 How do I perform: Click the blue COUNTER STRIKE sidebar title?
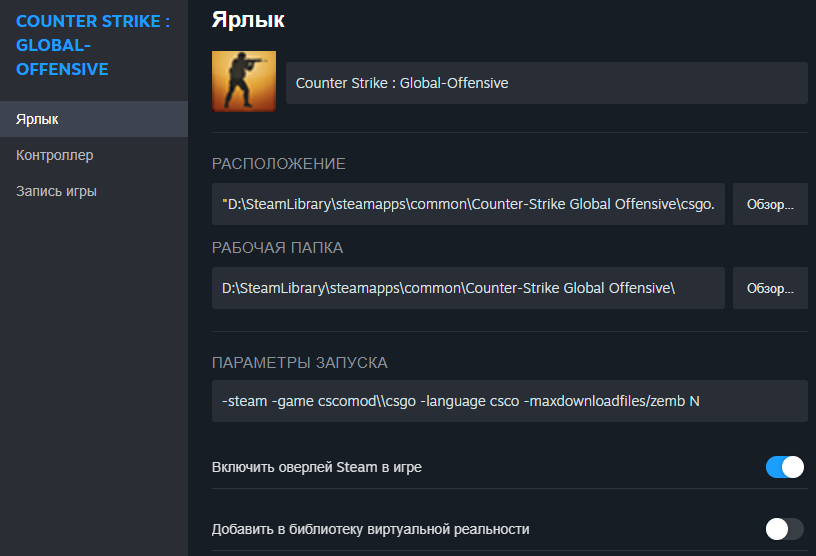click(x=93, y=46)
